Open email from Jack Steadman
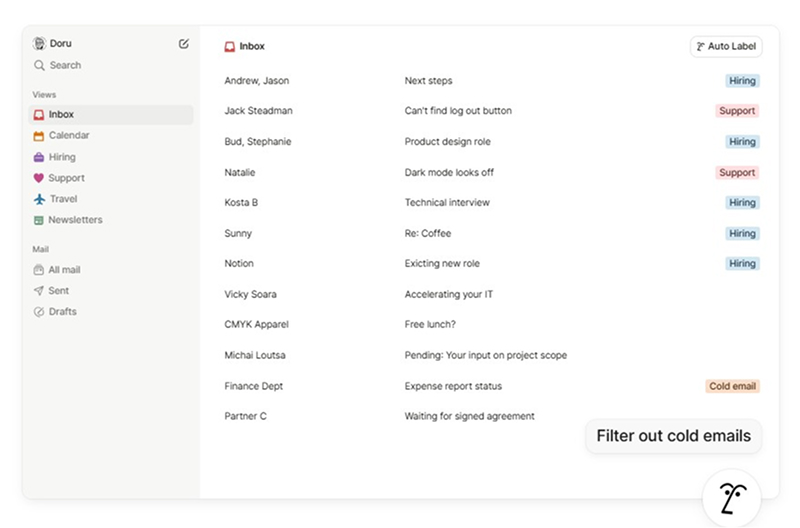The height and width of the screenshot is (528, 800). (258, 111)
